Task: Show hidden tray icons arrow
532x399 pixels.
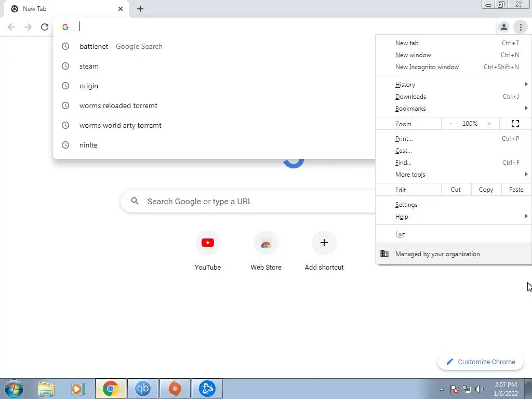Action: (x=442, y=389)
